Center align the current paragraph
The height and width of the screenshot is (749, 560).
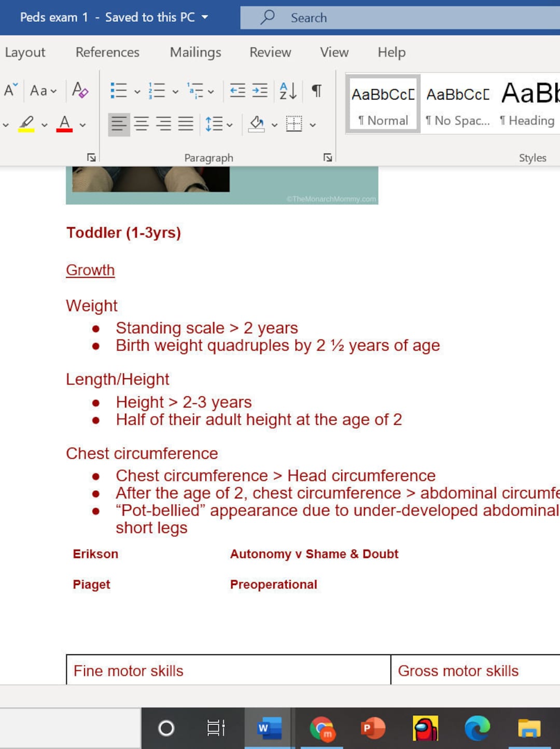tap(141, 123)
